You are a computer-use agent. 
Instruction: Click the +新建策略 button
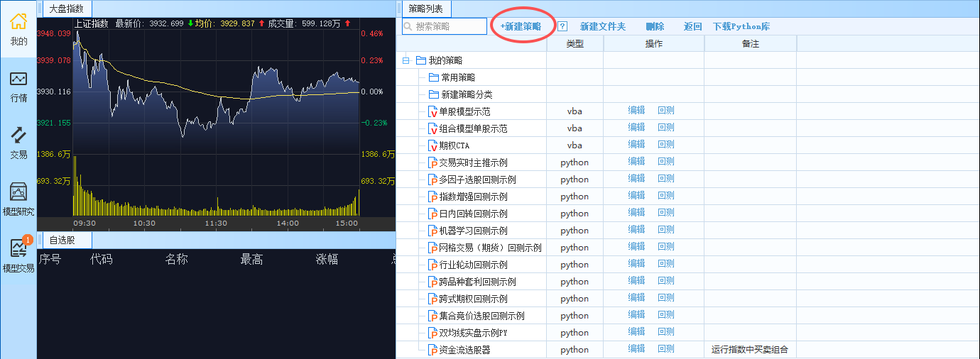(521, 26)
